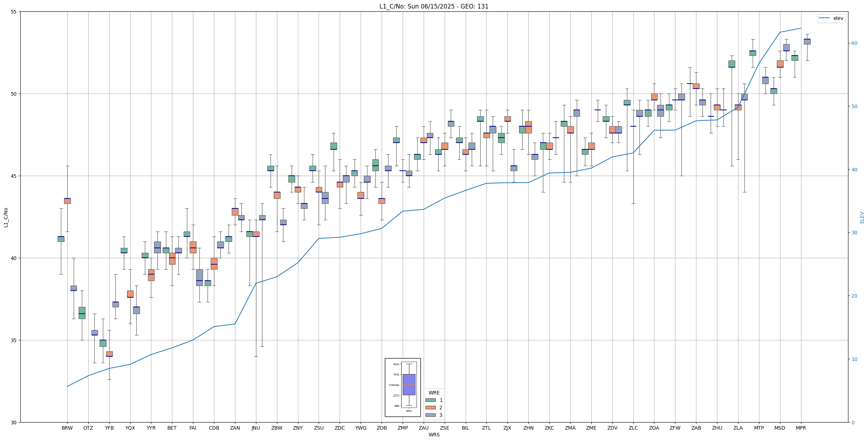Click the blue-gray WRE 3 legend swatch
Viewport: 868px width, 441px height.
tap(430, 415)
